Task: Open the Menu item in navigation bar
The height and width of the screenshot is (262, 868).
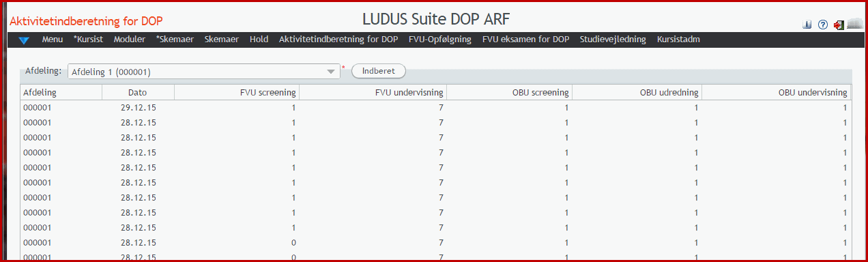Action: 53,40
